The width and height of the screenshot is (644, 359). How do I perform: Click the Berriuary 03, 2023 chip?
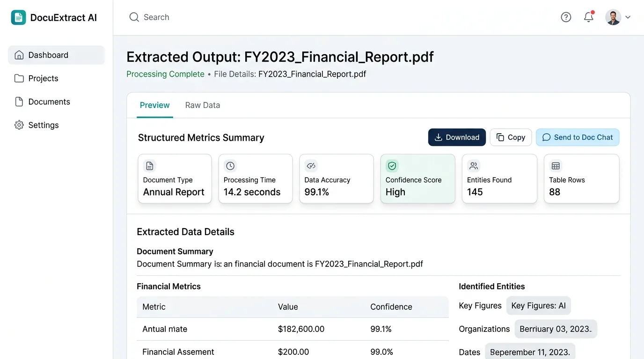tap(556, 329)
